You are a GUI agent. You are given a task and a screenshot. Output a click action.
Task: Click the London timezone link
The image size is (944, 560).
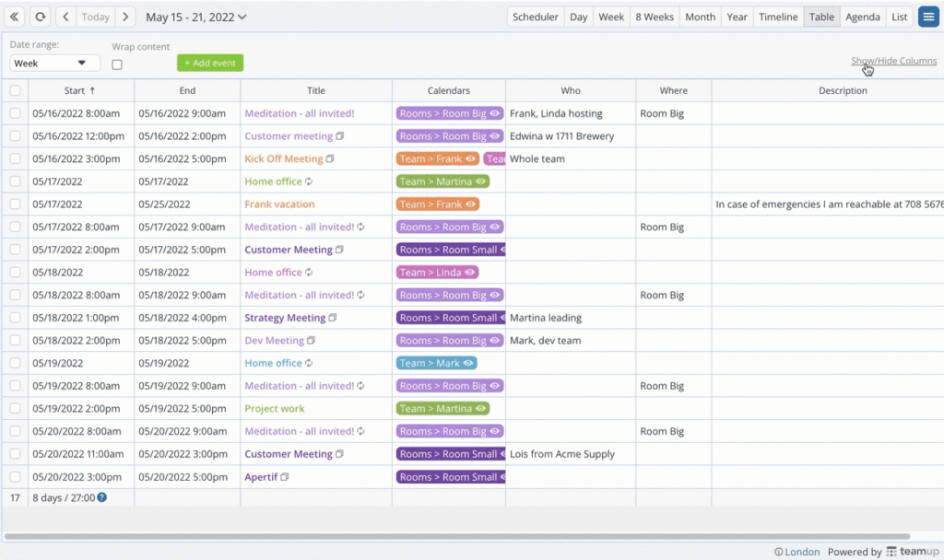802,552
